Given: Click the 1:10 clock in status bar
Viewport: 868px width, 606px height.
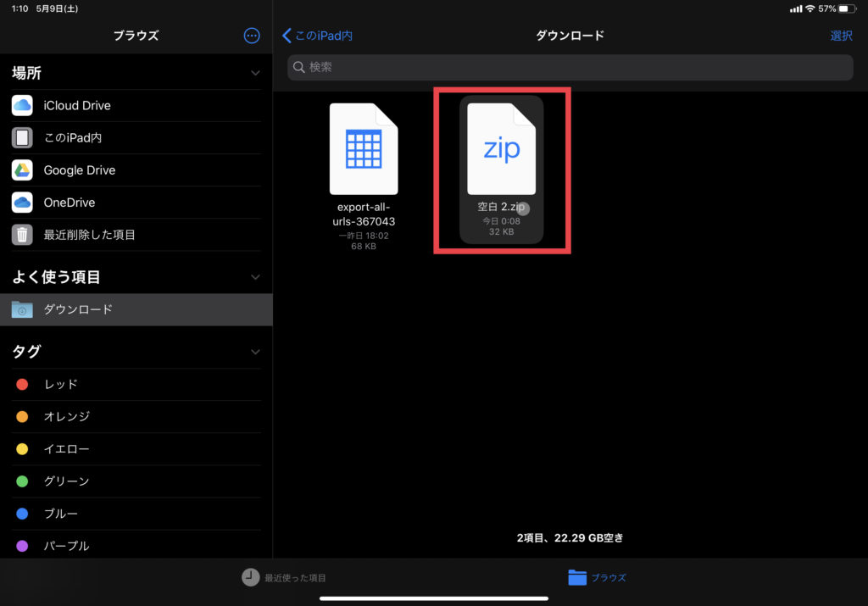Looking at the screenshot, I should (20, 8).
